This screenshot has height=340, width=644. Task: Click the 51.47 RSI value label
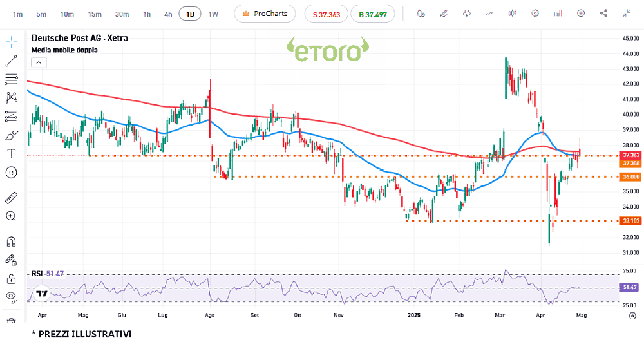click(630, 287)
